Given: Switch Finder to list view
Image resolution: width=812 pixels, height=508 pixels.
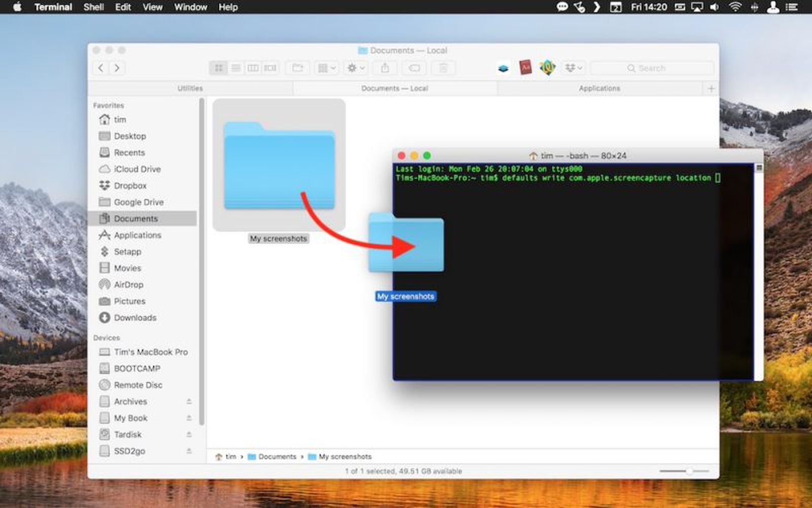Looking at the screenshot, I should [236, 68].
